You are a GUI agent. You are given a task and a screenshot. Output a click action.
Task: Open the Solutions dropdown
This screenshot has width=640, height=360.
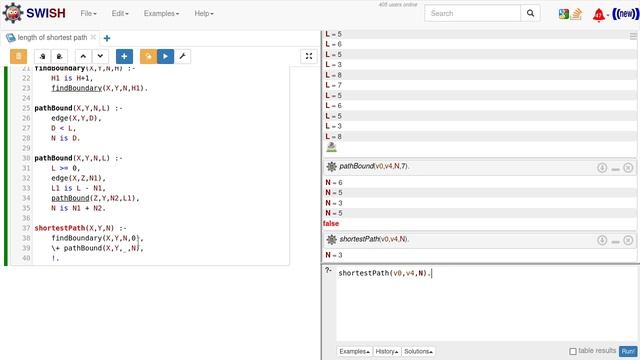pyautogui.click(x=418, y=351)
